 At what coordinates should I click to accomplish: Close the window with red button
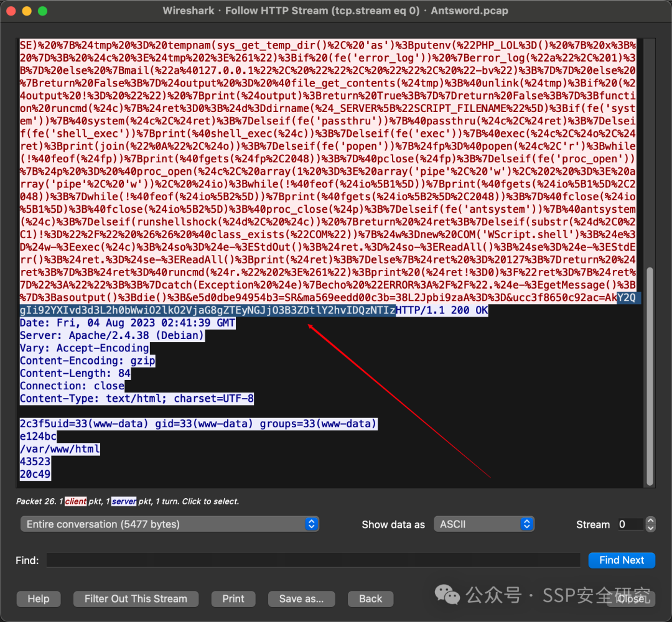pyautogui.click(x=11, y=11)
